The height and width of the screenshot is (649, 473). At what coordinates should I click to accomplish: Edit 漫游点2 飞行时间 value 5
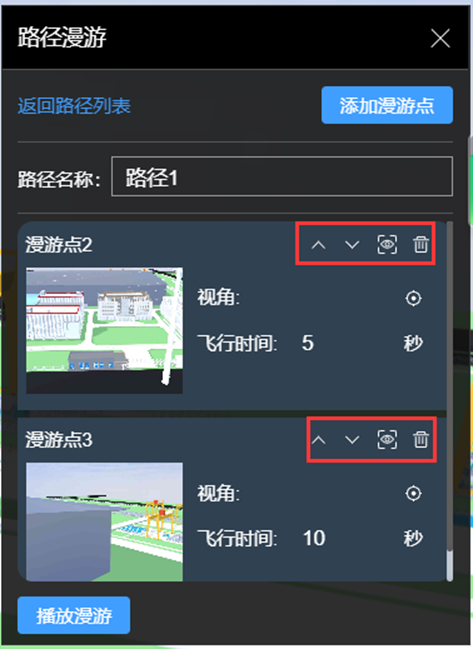click(308, 343)
